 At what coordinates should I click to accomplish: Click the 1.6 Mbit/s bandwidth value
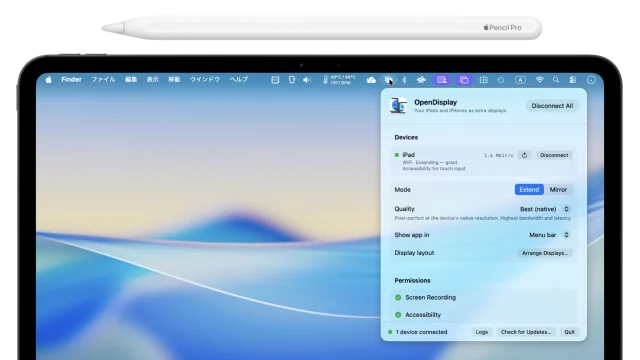point(498,156)
